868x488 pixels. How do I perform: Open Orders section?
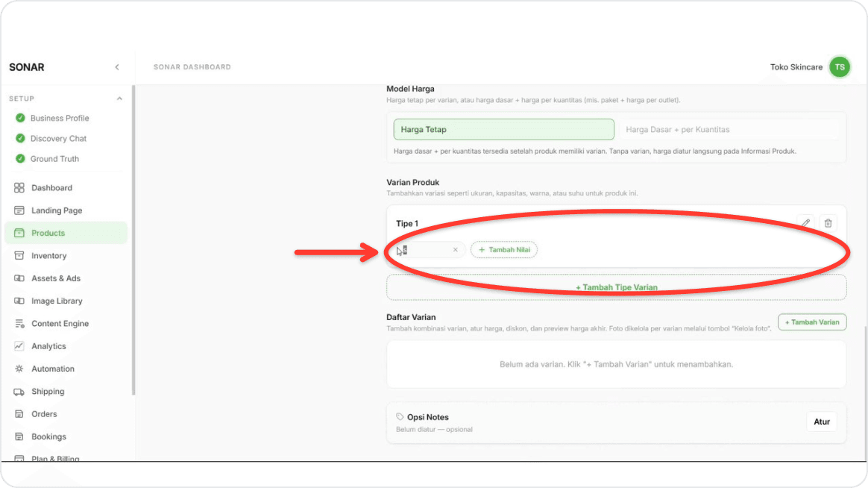tap(44, 414)
